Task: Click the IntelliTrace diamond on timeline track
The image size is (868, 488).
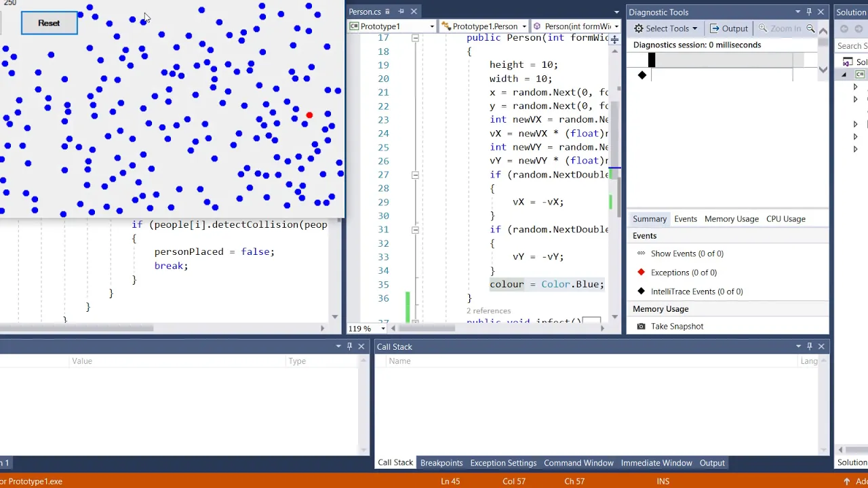Action: [x=642, y=75]
